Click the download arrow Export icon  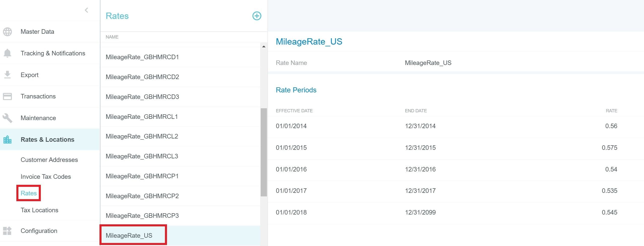pyautogui.click(x=7, y=75)
